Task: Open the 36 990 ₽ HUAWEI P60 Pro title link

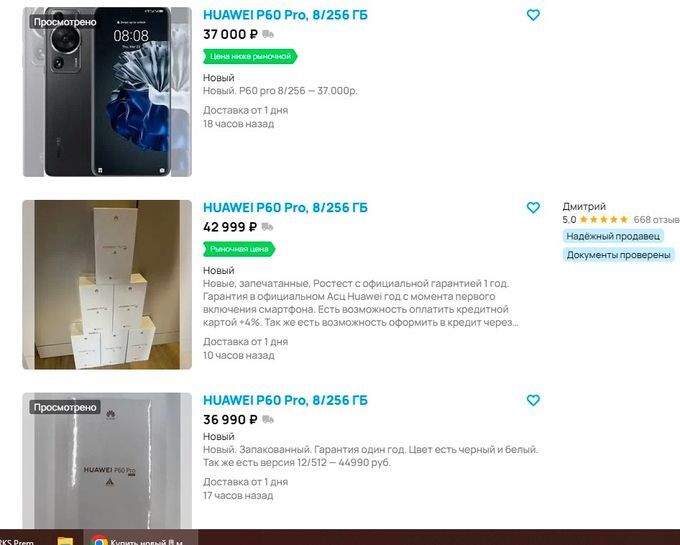Action: pyautogui.click(x=285, y=400)
